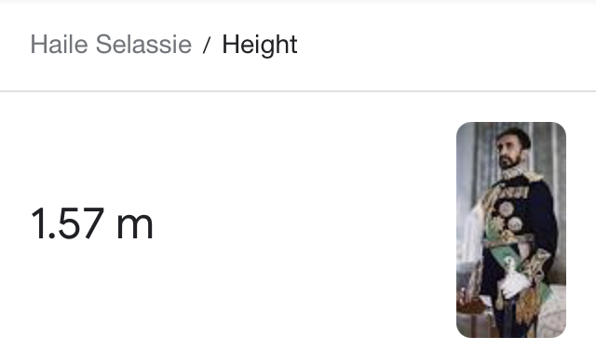Click the word Haile in the breadcrumb
This screenshot has width=596, height=364.
[60, 45]
